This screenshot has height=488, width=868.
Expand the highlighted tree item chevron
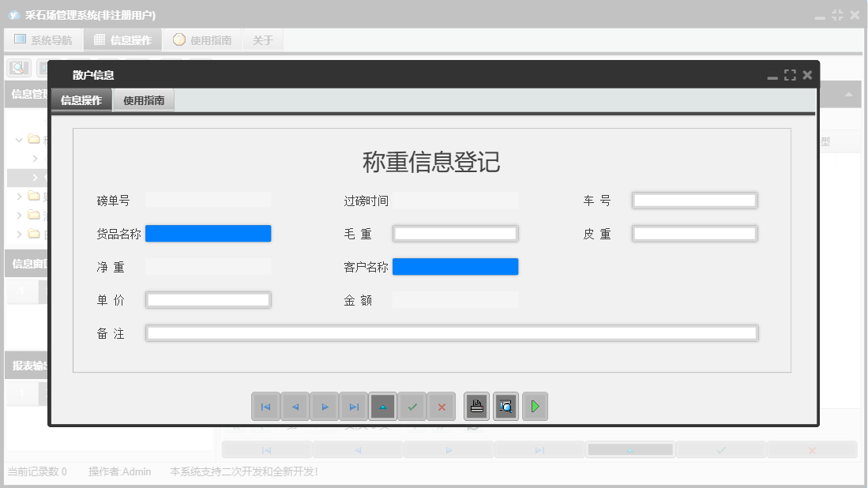point(36,177)
